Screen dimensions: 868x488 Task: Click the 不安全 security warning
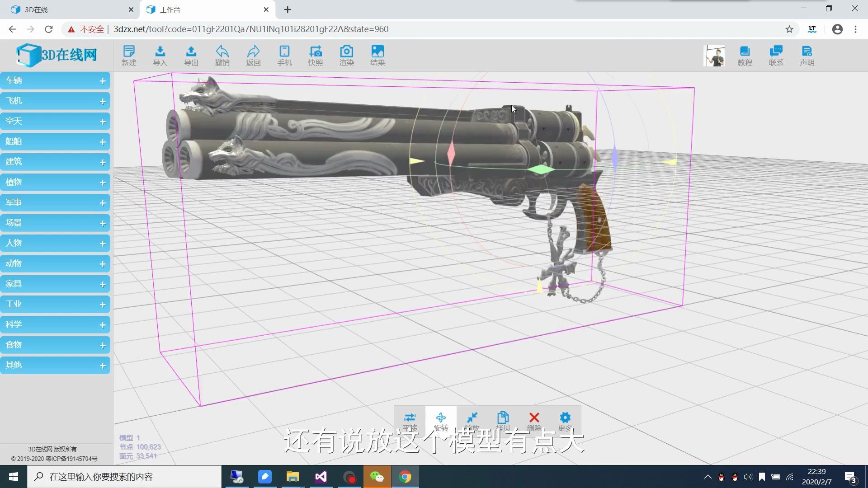(86, 29)
